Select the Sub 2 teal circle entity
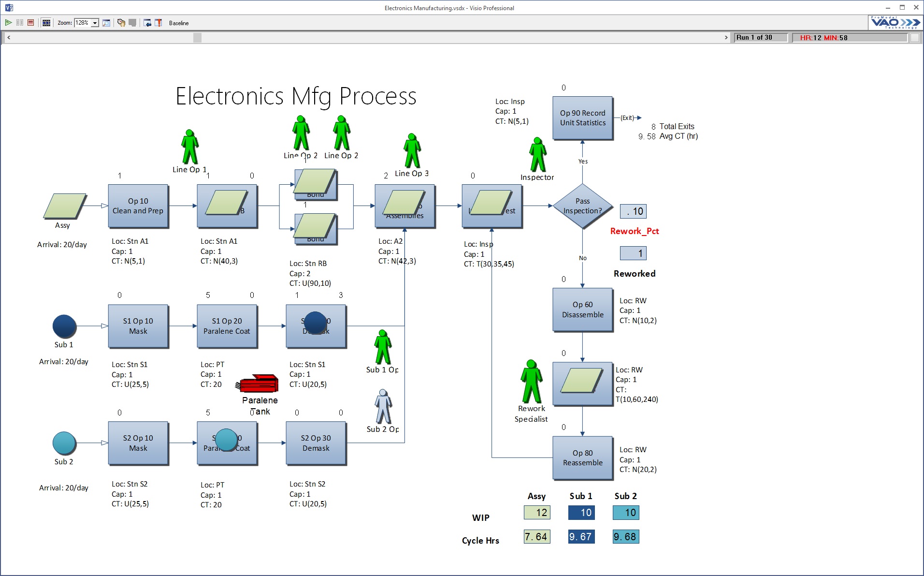The width and height of the screenshot is (924, 576). (64, 443)
